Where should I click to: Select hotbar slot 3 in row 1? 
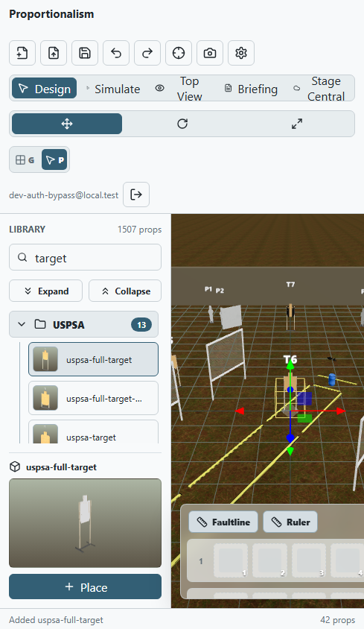click(x=308, y=560)
